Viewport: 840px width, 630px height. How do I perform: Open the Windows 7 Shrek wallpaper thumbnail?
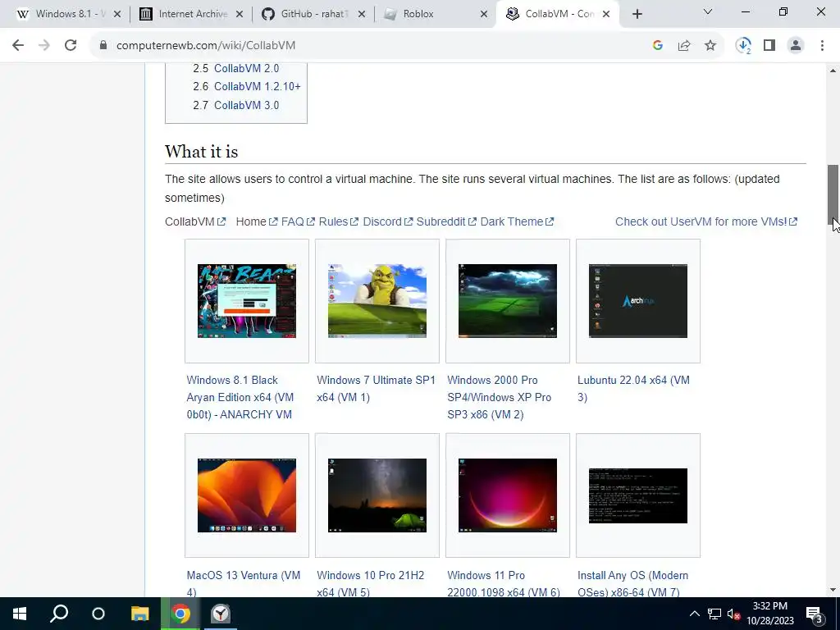click(x=377, y=300)
